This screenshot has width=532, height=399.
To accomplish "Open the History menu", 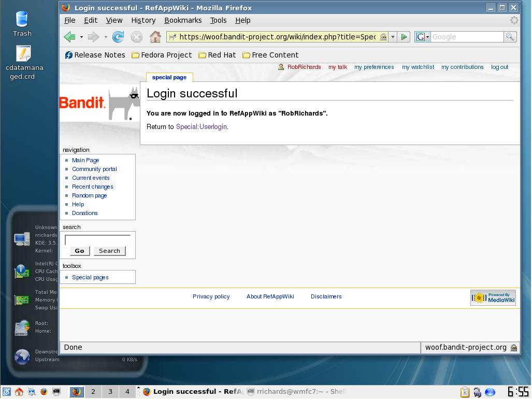I will (143, 20).
